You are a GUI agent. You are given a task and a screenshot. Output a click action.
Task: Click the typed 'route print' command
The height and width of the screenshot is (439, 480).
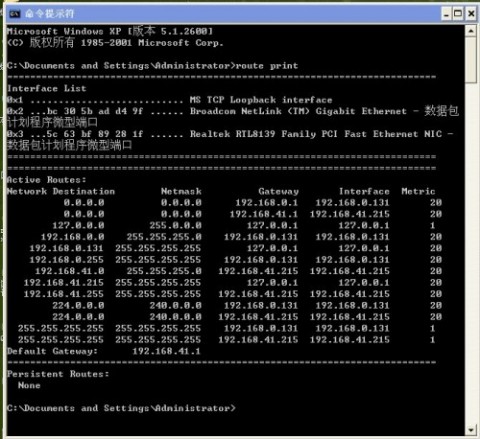pos(267,66)
